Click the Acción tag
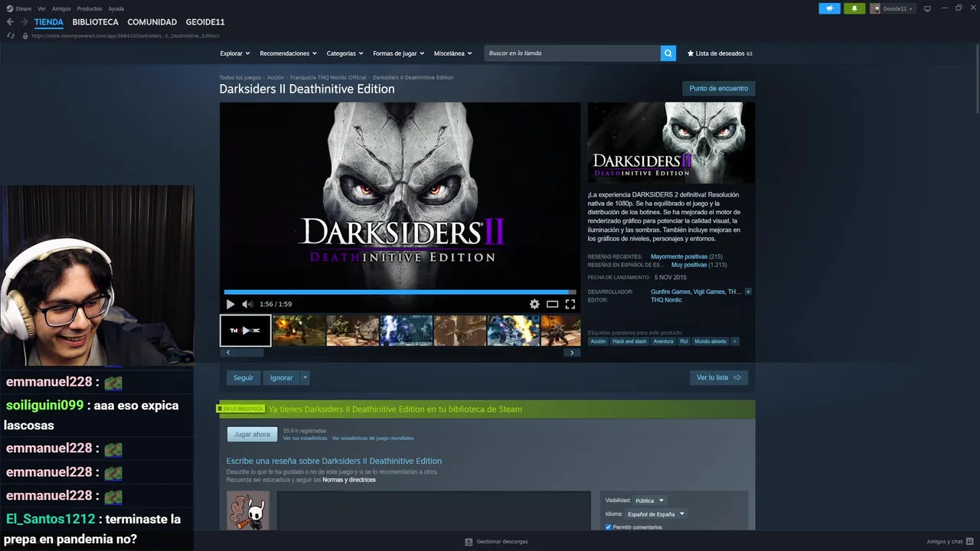The image size is (980, 551). coord(598,341)
